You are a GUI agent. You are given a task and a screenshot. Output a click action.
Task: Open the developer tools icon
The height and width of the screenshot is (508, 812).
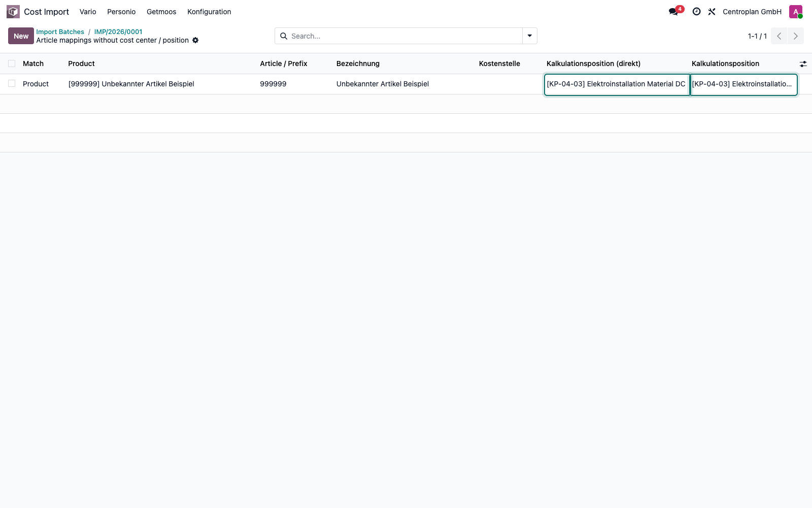pos(712,12)
